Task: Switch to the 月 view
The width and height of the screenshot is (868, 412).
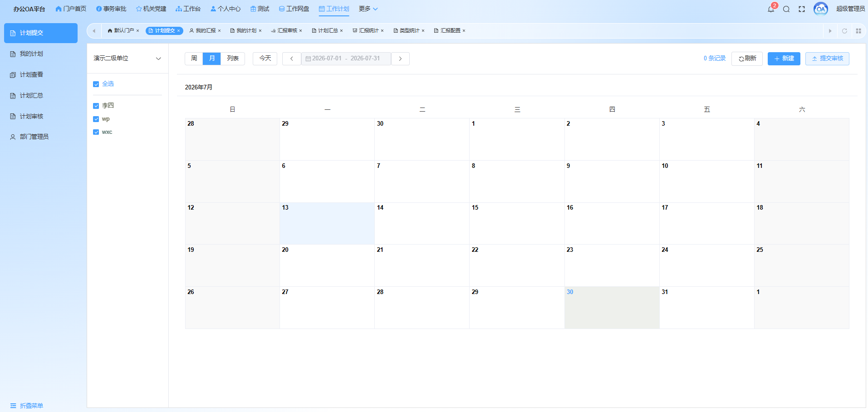Action: (x=212, y=59)
